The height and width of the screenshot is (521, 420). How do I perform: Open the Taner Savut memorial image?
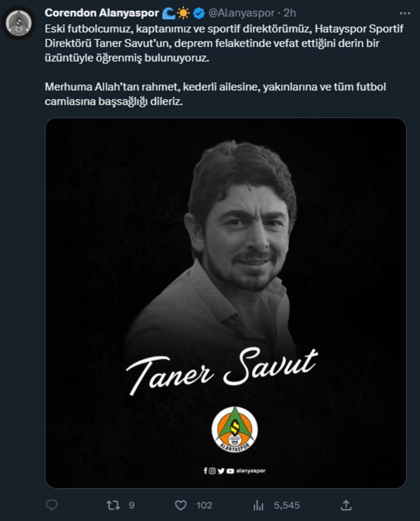click(226, 303)
